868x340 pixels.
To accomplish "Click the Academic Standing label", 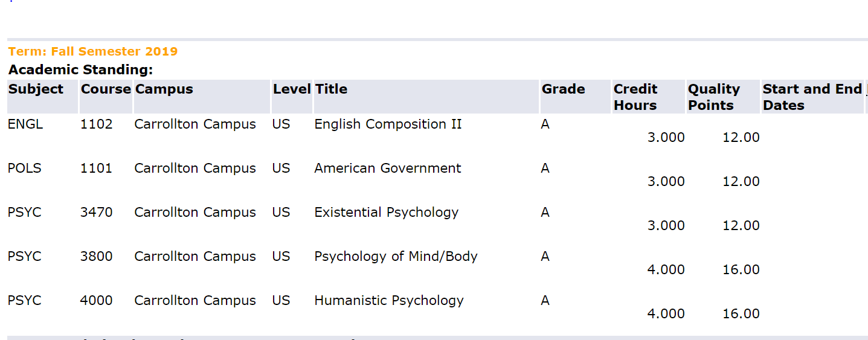I will [x=80, y=69].
